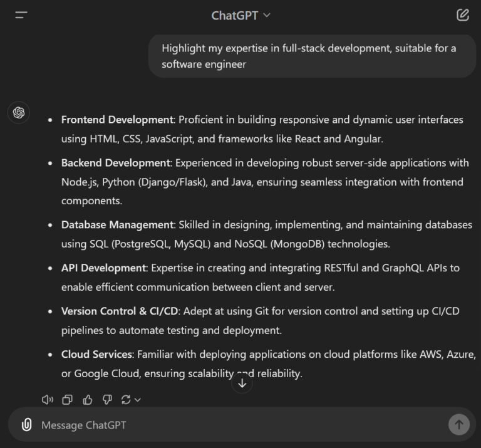This screenshot has height=448, width=481.
Task: Copy the response with the copy icon
Action: pyautogui.click(x=68, y=399)
